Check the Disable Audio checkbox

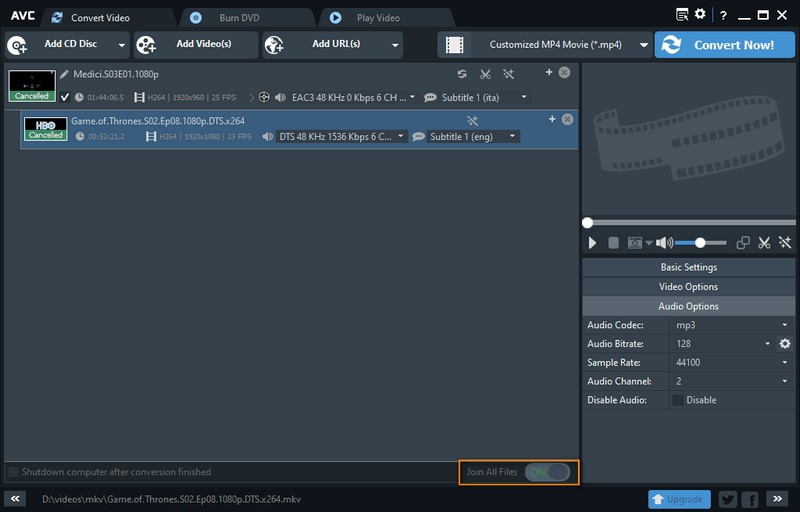[x=678, y=400]
